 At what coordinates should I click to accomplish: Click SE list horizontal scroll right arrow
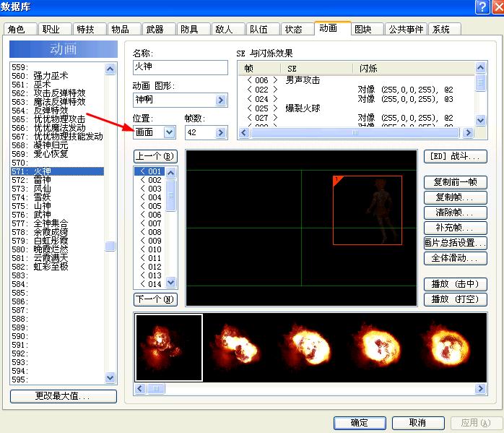(468, 132)
